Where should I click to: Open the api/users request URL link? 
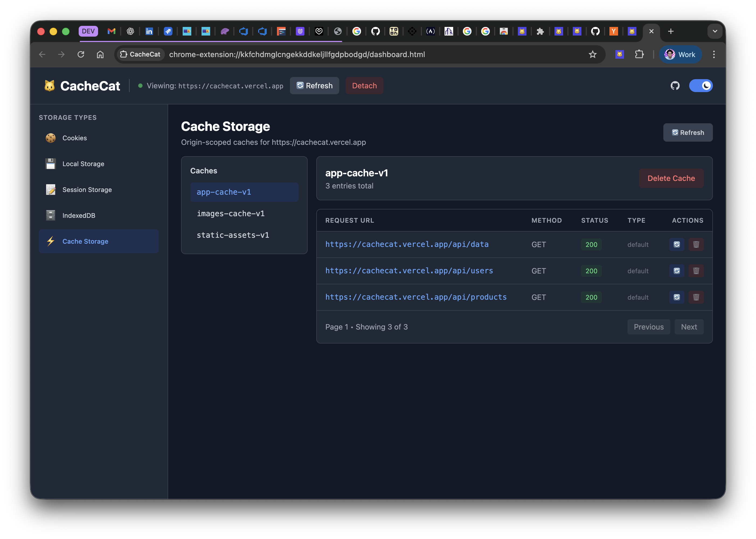(409, 271)
